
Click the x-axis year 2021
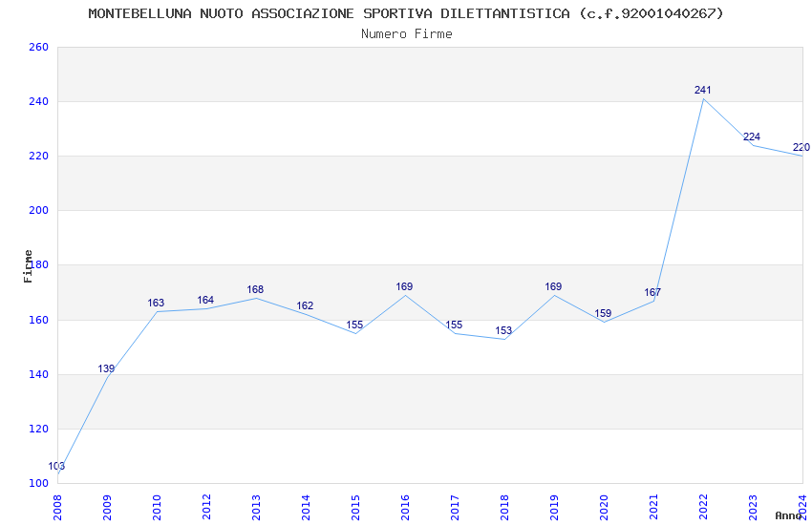(653, 508)
